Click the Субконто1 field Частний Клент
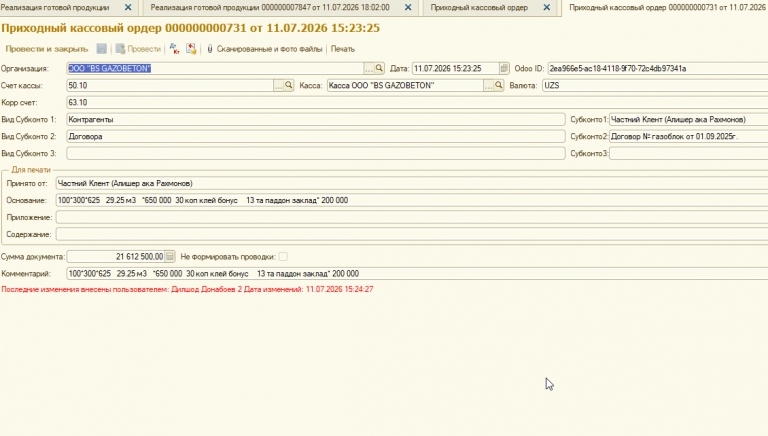Screen dimensions: 768x436 coord(689,120)
